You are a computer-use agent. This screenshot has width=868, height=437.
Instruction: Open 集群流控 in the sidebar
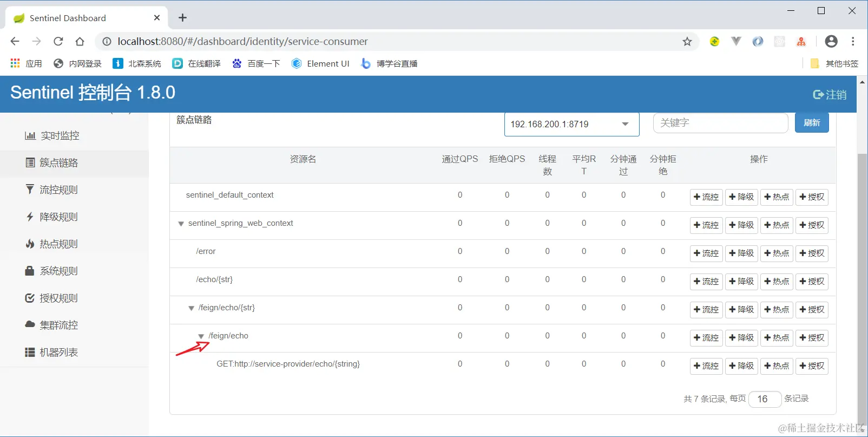(52, 325)
